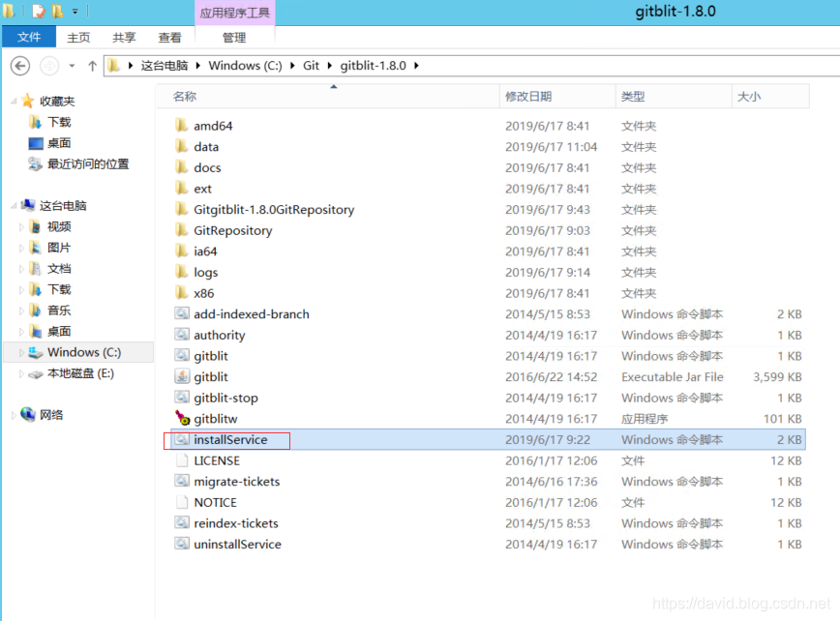Viewport: 840px width, 621px height.
Task: Open the recent locations dropdown arrow
Action: 72,66
